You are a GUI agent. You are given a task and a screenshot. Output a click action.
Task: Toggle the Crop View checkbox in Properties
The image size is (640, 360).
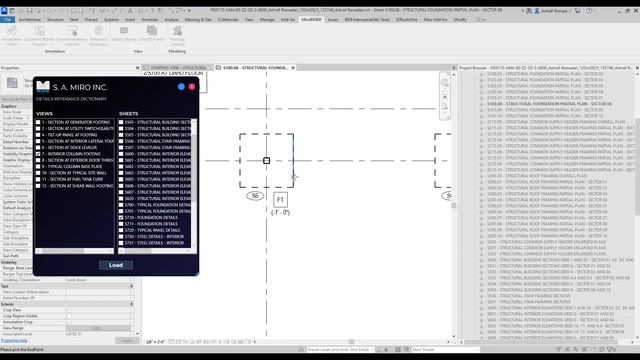(x=69, y=310)
